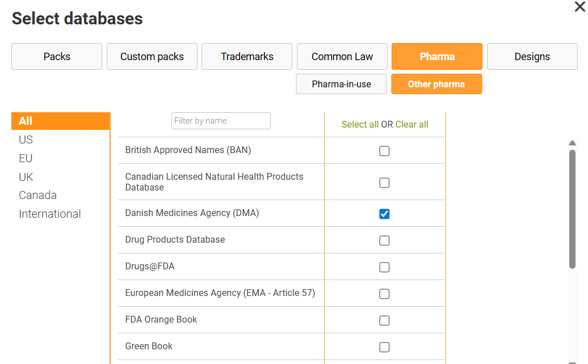Image resolution: width=588 pixels, height=364 pixels.
Task: Open the Packs tab
Action: point(57,57)
